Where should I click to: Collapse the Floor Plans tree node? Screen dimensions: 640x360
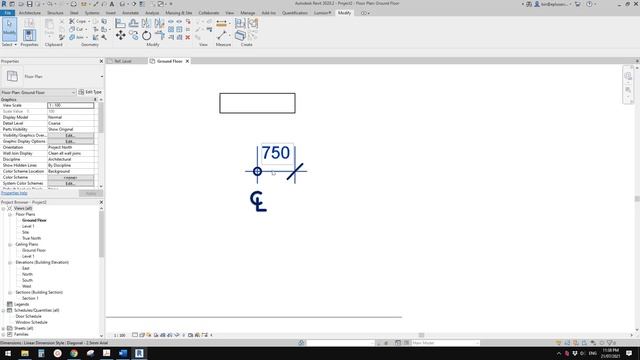[x=10, y=214]
